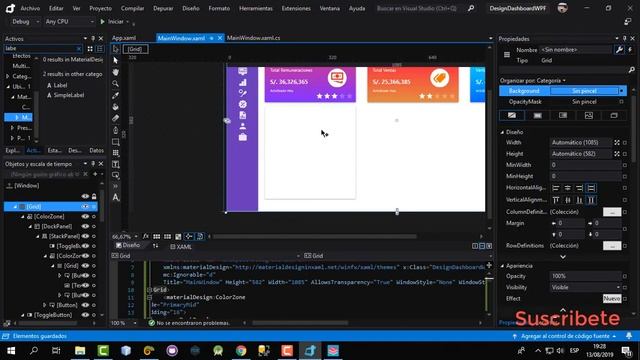The image size is (640, 360).
Task: Toggle snap to gridlines button
Action: 167,236
